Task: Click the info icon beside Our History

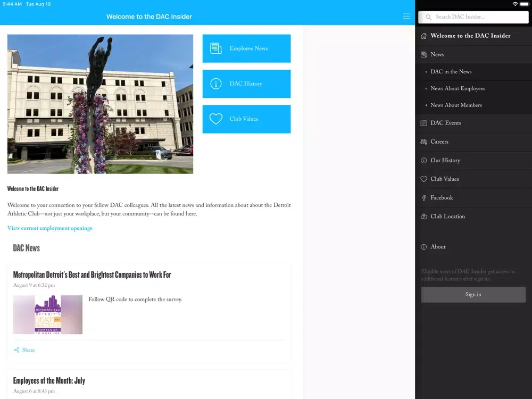Action: (424, 161)
